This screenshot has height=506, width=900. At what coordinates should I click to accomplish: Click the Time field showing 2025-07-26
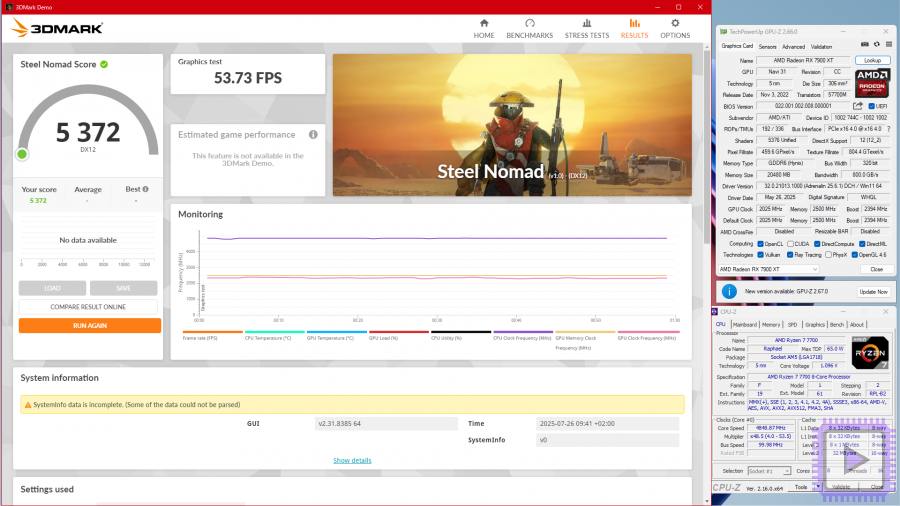coord(607,424)
